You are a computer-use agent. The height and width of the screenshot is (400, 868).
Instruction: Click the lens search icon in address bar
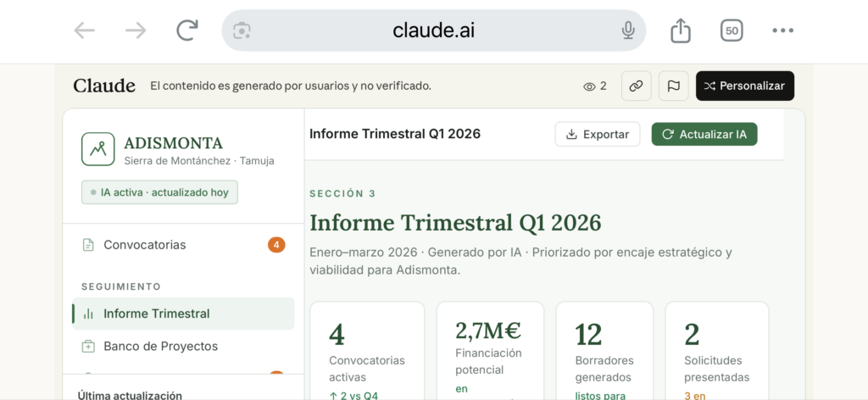click(x=242, y=31)
